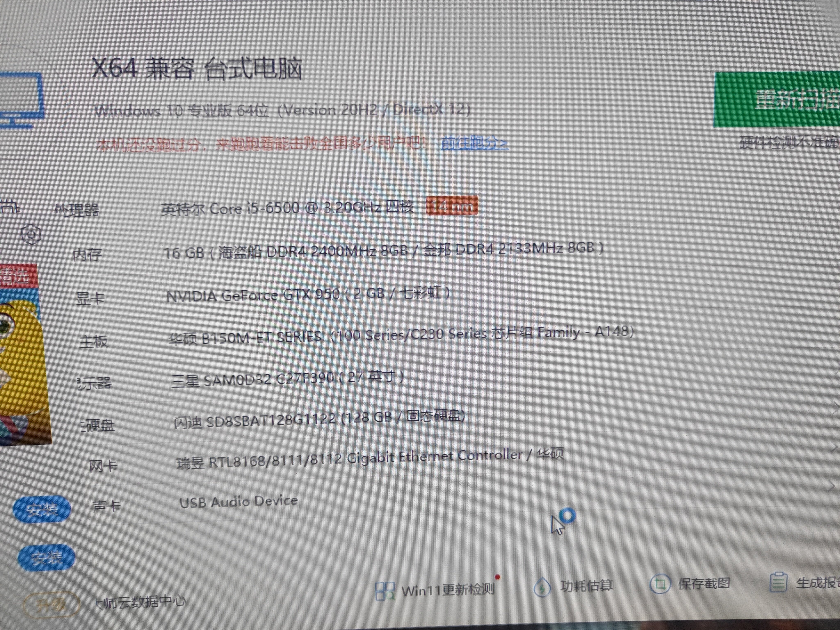
Task: Click the 云数据中心 label at bottom
Action: [x=140, y=602]
